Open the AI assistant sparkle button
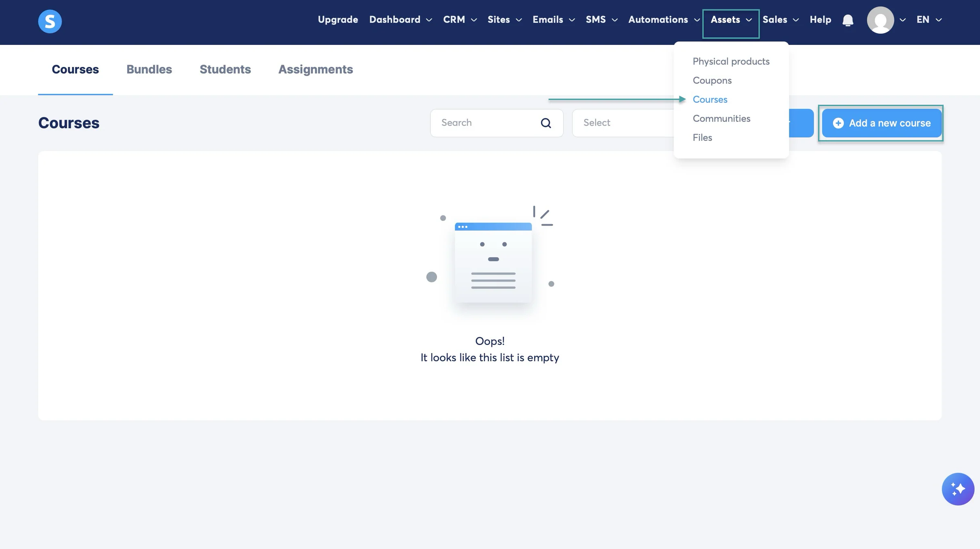Viewport: 980px width, 549px height. point(958,489)
